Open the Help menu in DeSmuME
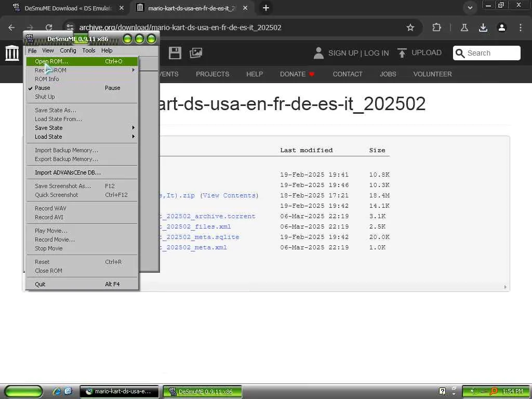Image resolution: width=532 pixels, height=399 pixels. tap(107, 50)
